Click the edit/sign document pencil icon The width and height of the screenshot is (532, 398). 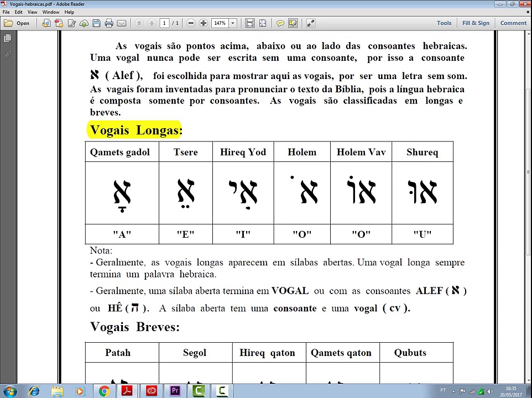coord(71,23)
